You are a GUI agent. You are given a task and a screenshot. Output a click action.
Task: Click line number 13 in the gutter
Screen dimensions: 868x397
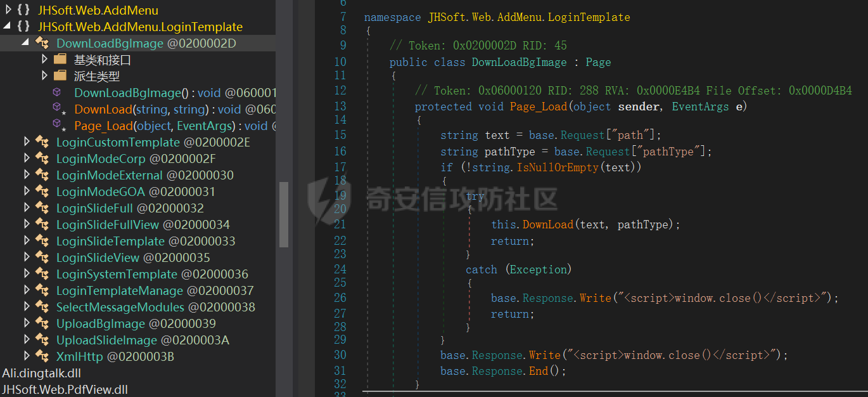click(x=340, y=106)
